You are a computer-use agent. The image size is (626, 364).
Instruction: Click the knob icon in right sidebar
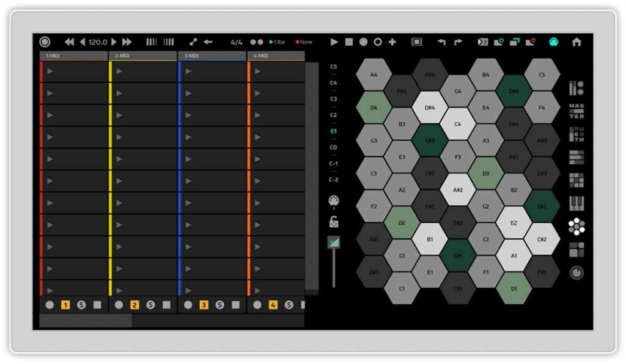click(576, 272)
